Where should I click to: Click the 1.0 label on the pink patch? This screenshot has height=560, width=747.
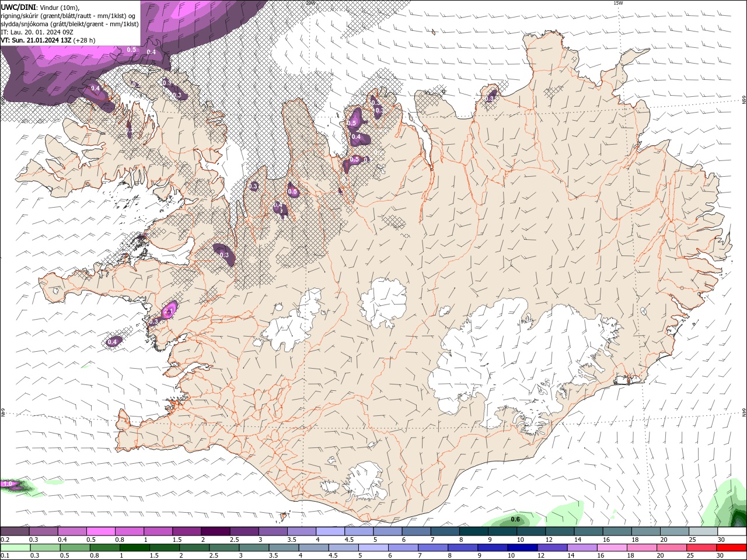click(x=8, y=484)
